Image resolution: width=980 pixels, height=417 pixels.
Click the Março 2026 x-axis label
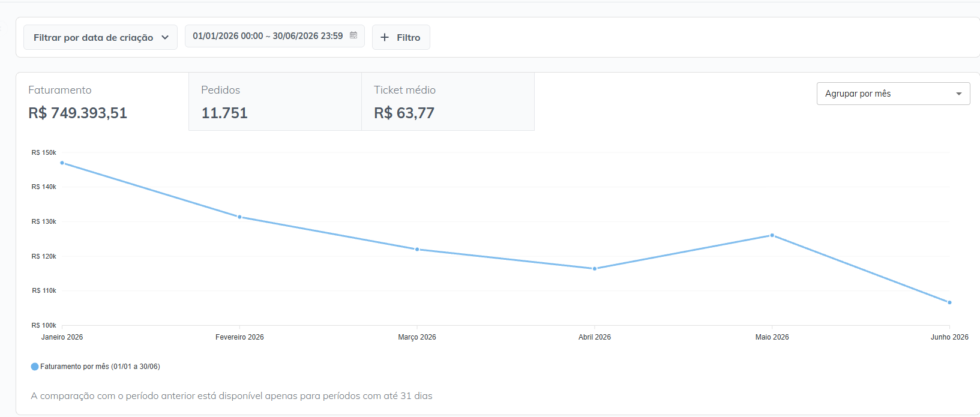tap(417, 337)
